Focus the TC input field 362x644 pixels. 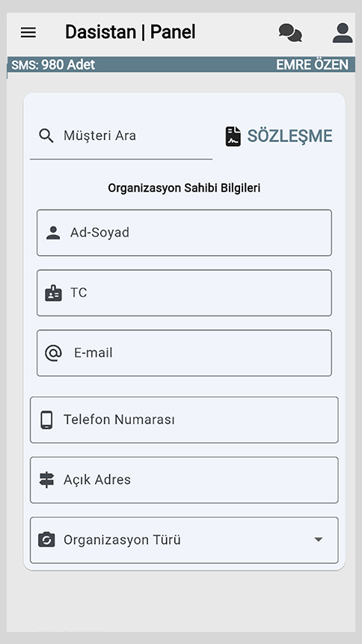pyautogui.click(x=184, y=293)
